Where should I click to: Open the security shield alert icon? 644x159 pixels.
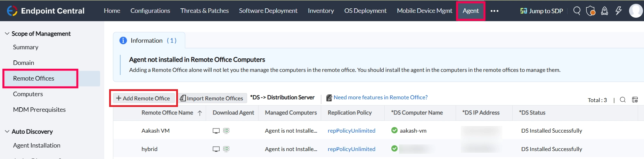pos(590,11)
